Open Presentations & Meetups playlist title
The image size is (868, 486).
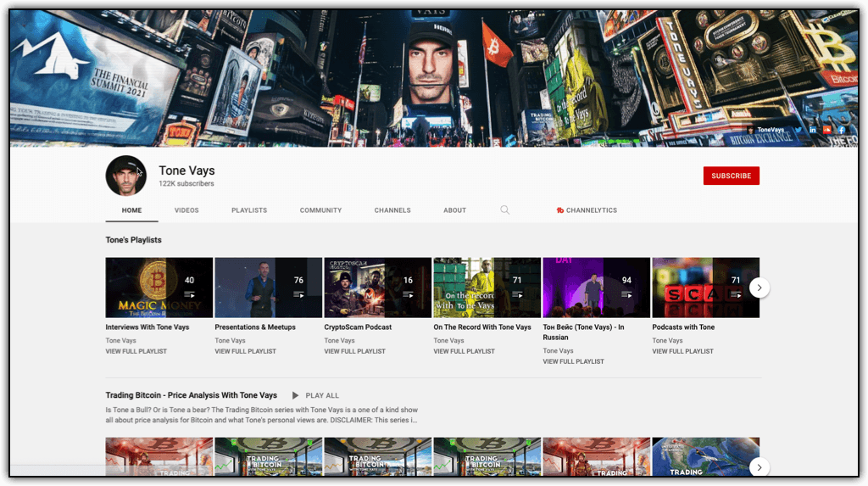tap(255, 327)
